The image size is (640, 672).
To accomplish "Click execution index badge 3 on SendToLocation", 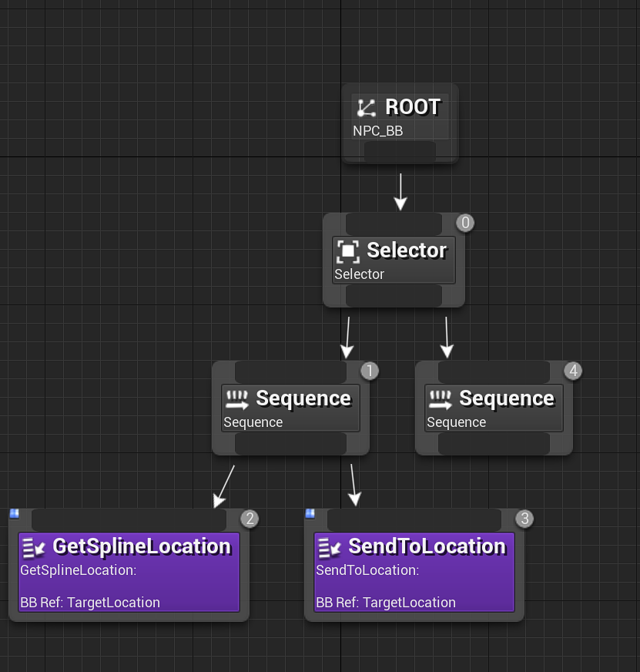I will [524, 519].
